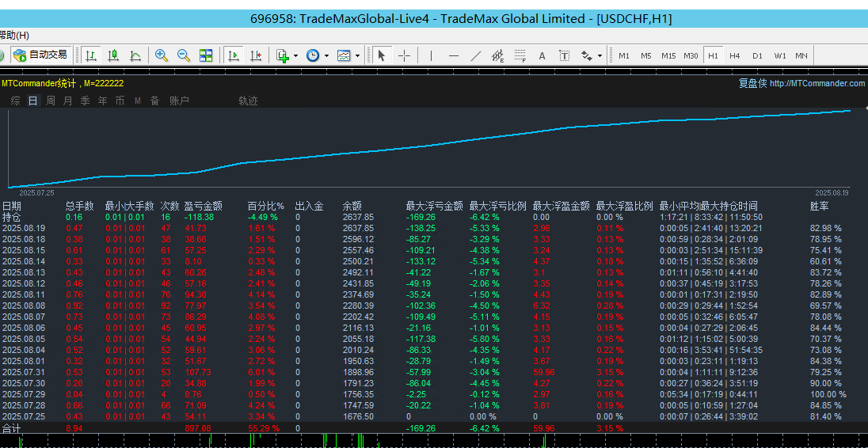Image resolution: width=868 pixels, height=448 pixels.
Task: Select the text label T tool
Action: point(564,55)
